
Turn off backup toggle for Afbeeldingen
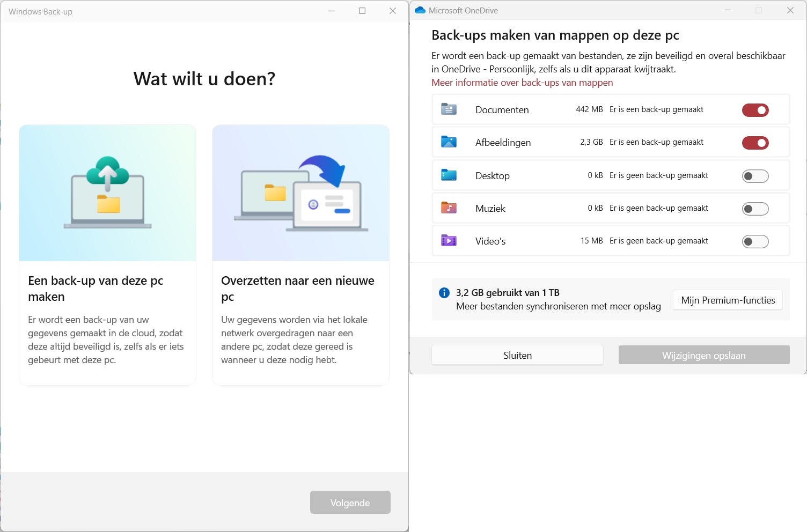click(755, 143)
